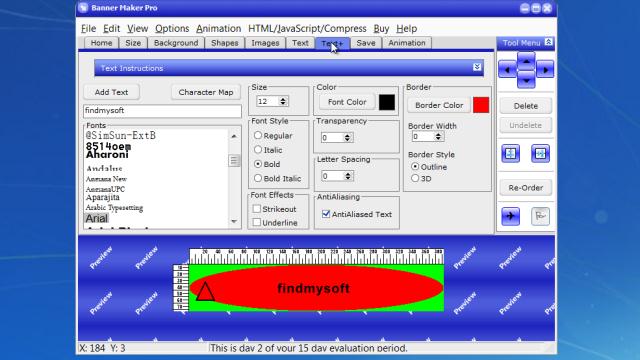Click the Re-Order button
Image resolution: width=640 pixels, height=360 pixels.
tap(526, 188)
